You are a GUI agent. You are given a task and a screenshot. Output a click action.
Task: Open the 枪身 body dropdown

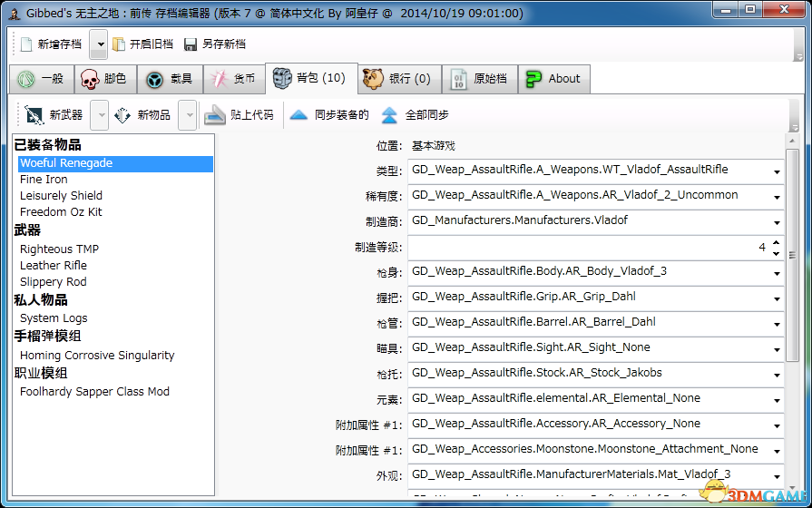[x=777, y=273]
